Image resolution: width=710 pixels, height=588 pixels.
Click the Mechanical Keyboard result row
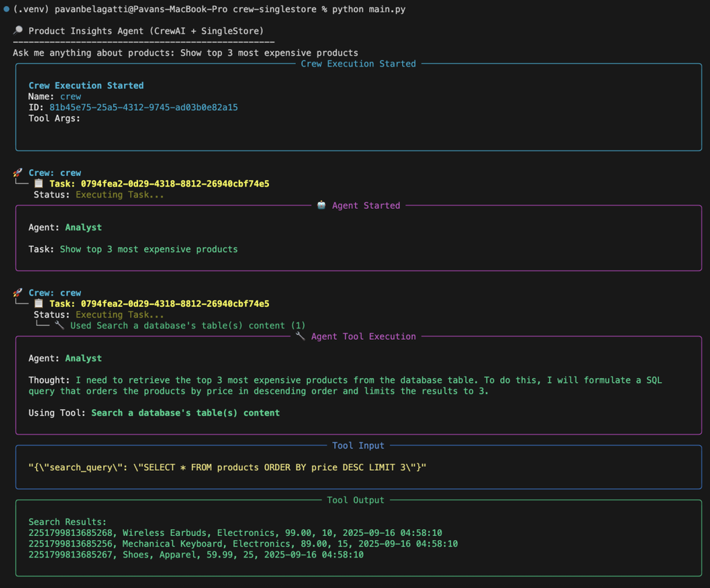pos(243,544)
